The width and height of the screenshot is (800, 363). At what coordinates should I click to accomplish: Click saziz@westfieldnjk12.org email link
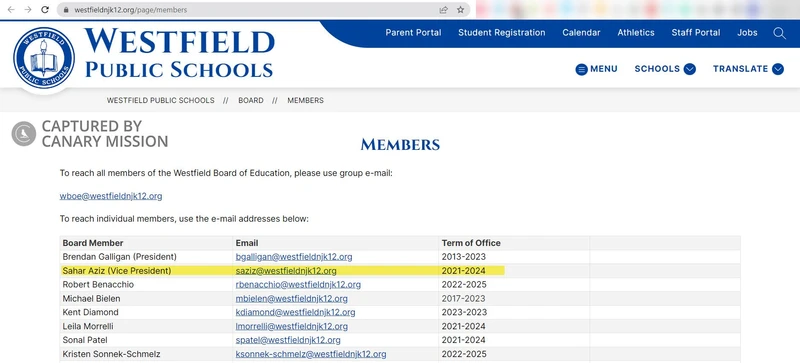tap(286, 271)
